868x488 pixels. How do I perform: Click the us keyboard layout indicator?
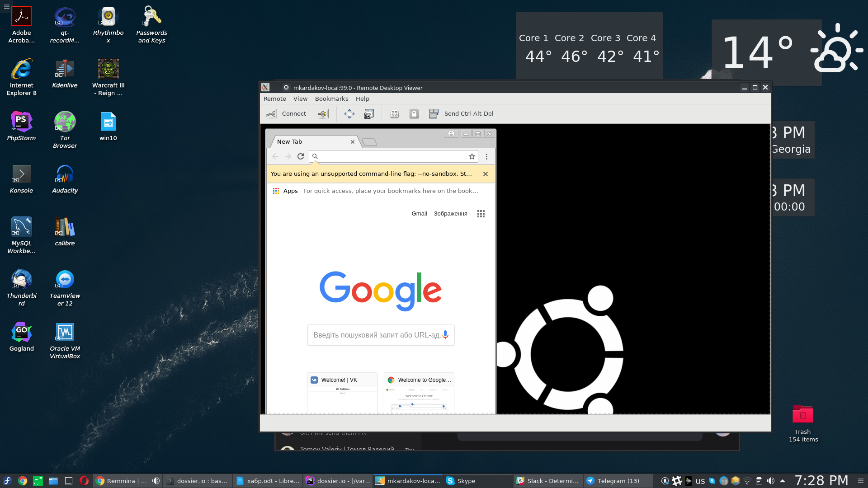[x=700, y=481]
